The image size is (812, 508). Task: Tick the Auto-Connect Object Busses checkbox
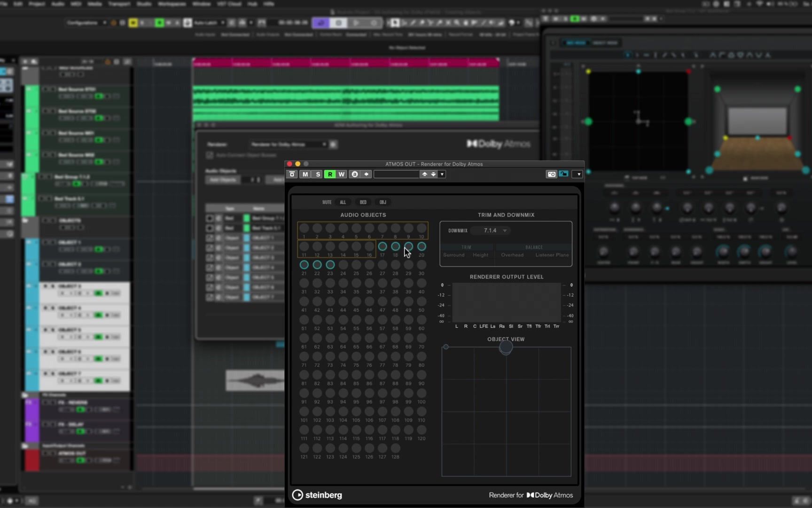click(x=210, y=155)
